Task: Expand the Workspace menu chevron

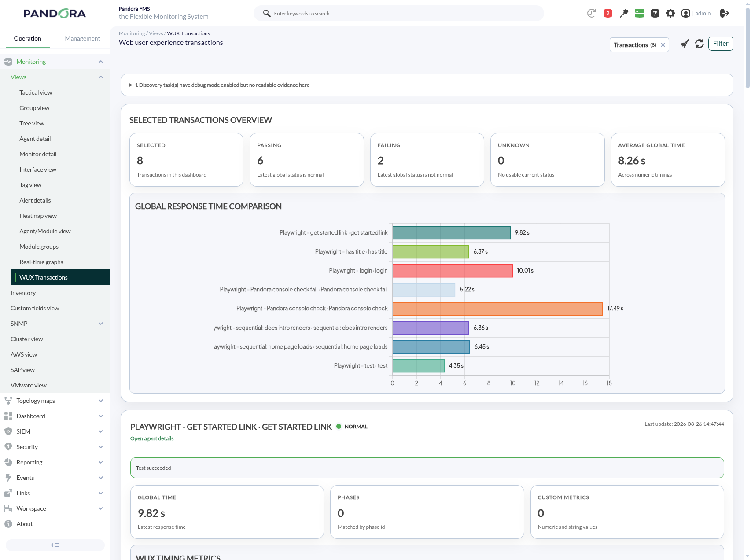Action: [101, 508]
